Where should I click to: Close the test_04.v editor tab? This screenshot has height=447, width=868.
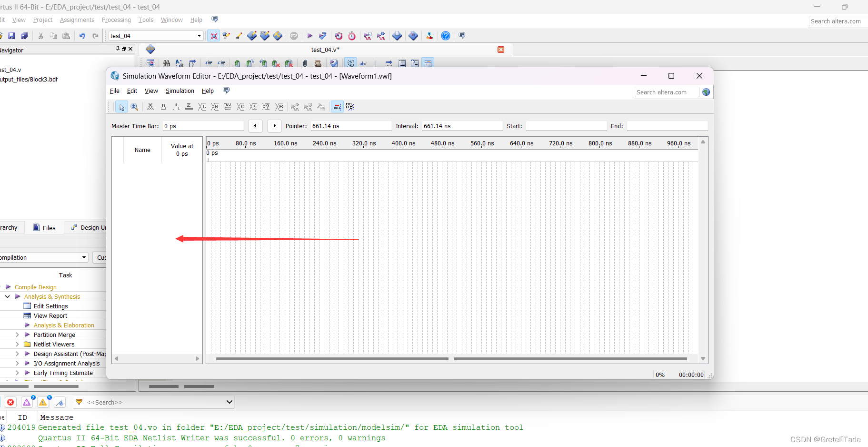tap(501, 50)
